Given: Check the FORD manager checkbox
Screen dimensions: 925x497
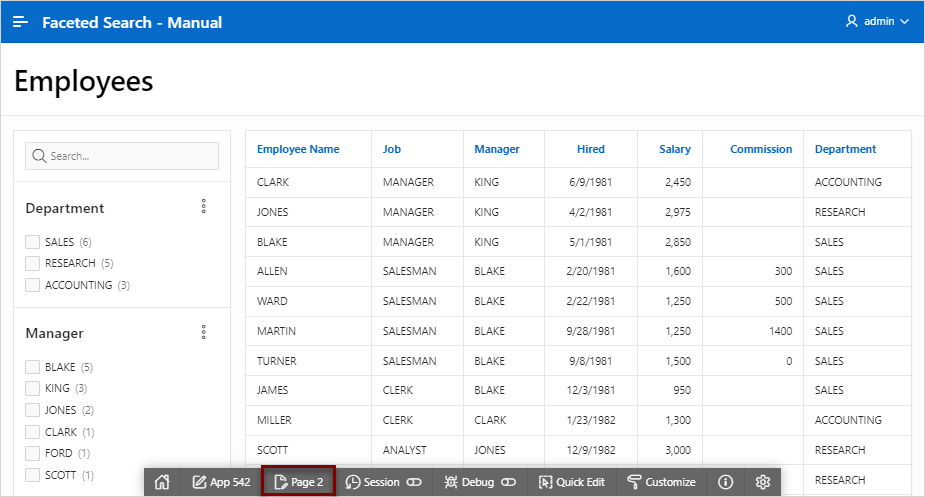Looking at the screenshot, I should pos(32,453).
